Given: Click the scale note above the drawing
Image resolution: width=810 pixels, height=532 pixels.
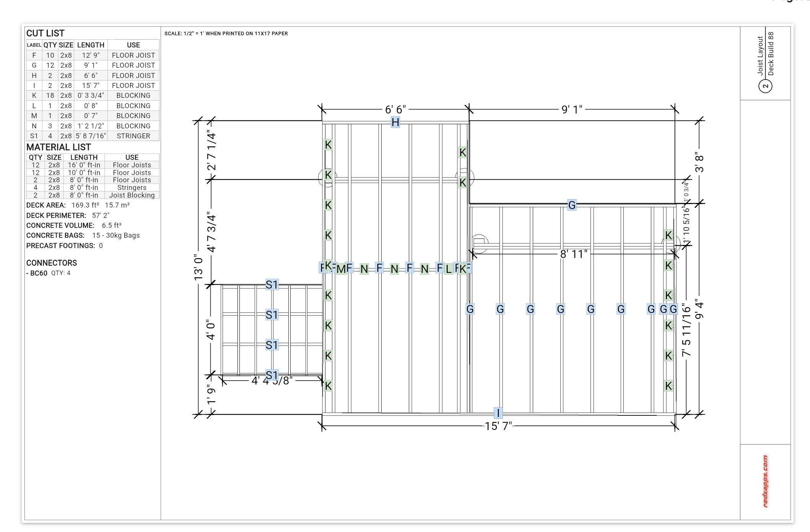Looking at the screenshot, I should 226,34.
